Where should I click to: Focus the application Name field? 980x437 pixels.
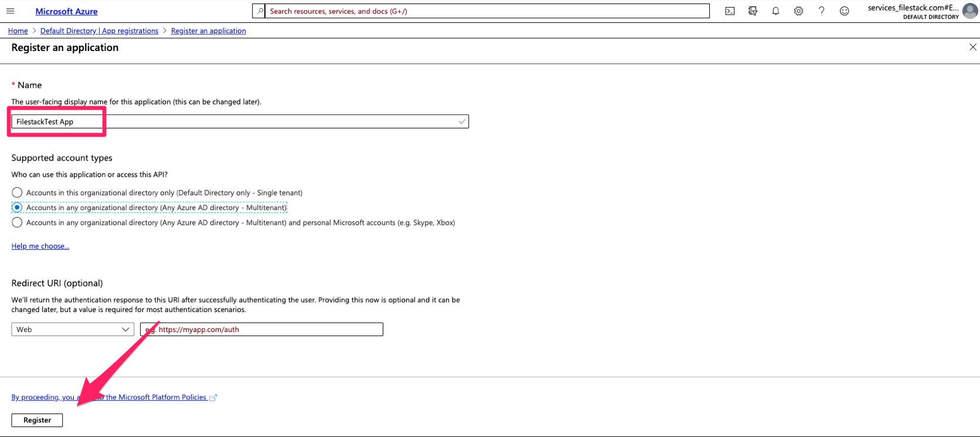click(240, 121)
